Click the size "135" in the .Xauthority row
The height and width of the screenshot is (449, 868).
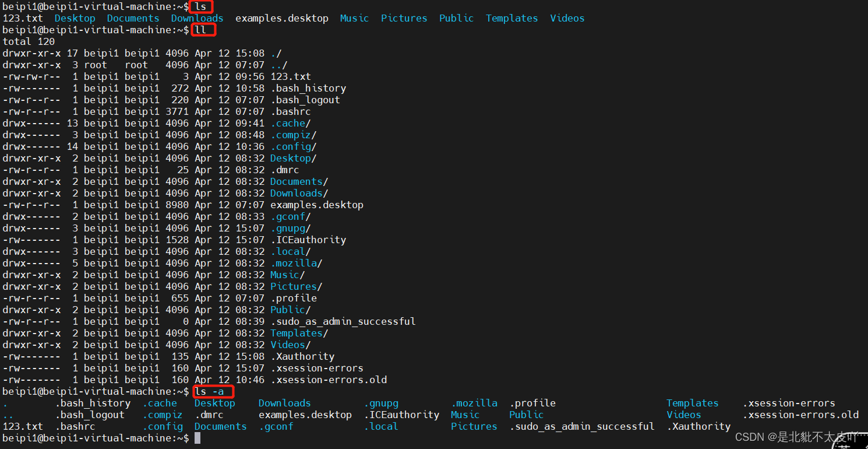[180, 356]
